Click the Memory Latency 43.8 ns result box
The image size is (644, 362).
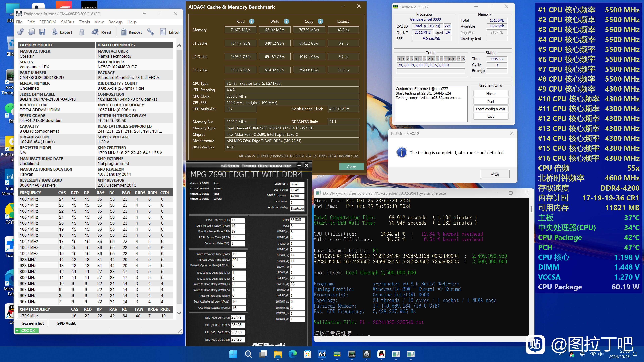pos(343,30)
